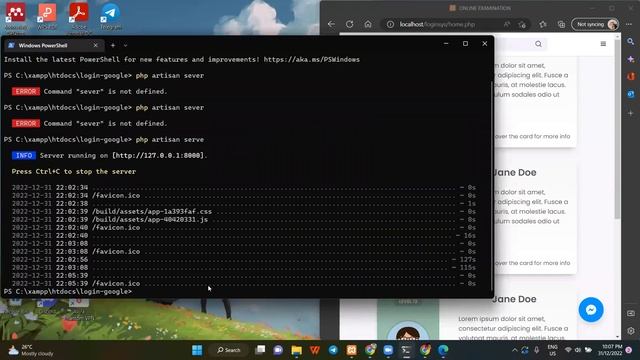Viewport: 640px width, 360px height.
Task: Open Edge sidebar search icon
Action: 631,42
